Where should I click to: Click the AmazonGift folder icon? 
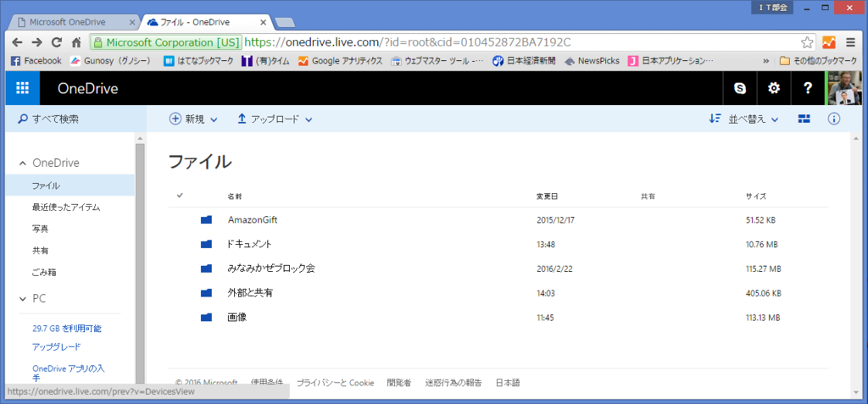tap(207, 220)
